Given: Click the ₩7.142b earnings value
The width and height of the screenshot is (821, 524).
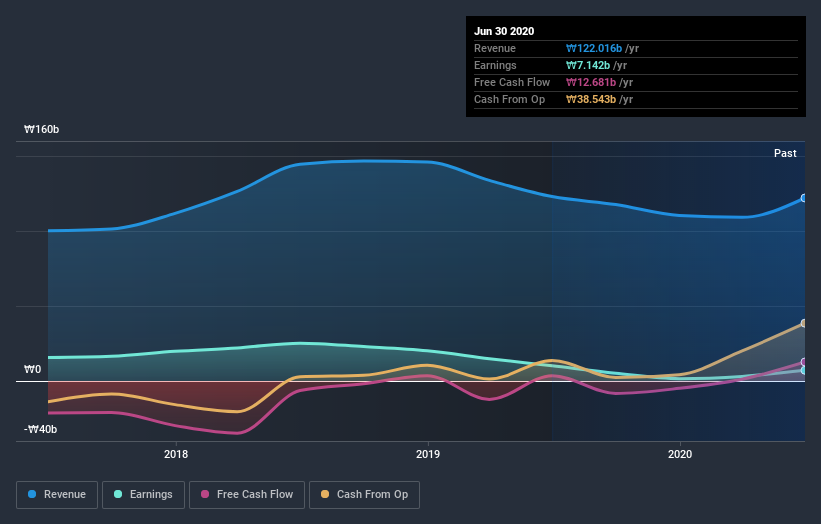Looking at the screenshot, I should (588, 65).
